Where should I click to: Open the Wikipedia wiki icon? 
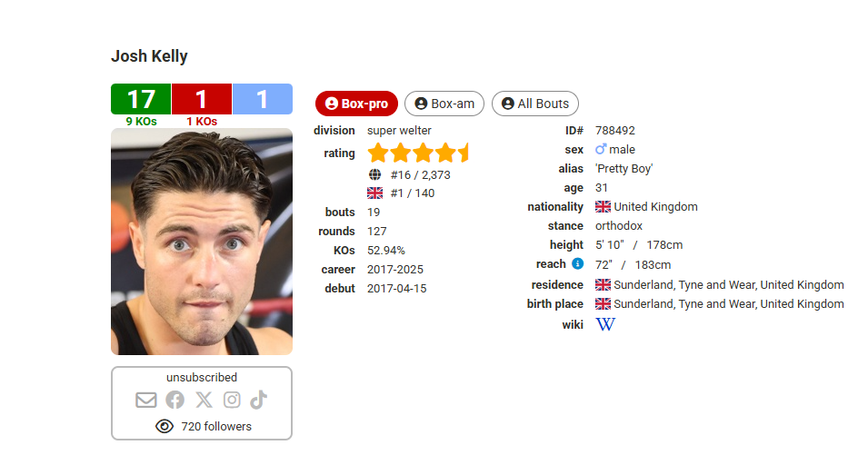605,324
